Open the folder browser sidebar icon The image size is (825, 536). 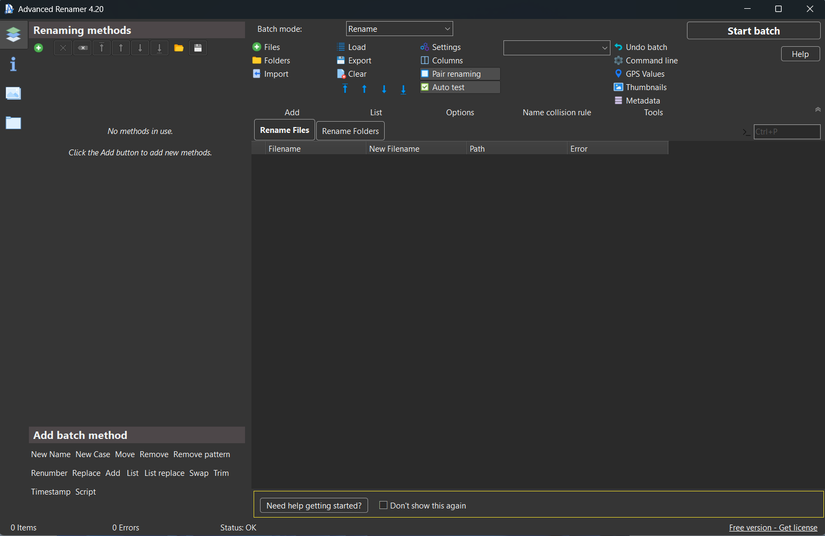13,123
